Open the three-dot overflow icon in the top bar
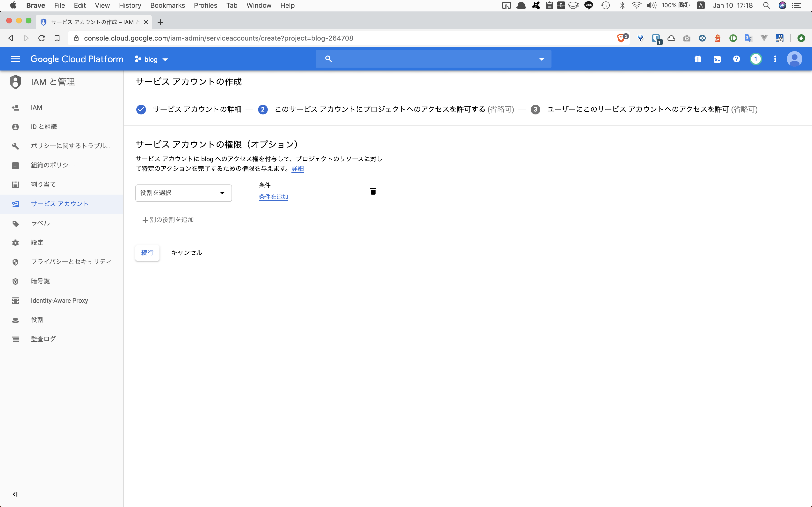Viewport: 812px width, 507px height. [x=775, y=59]
